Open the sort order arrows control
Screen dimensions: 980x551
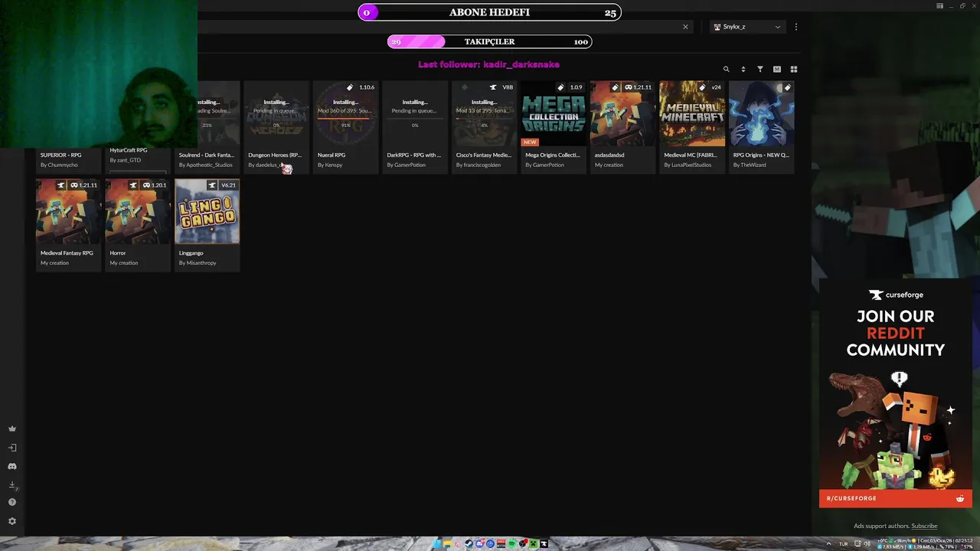743,69
